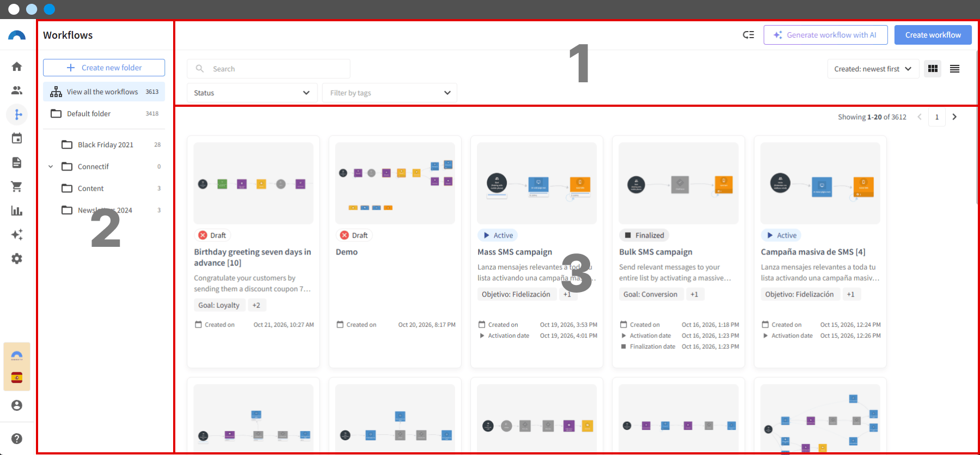Open the calendar icon in sidebar
This screenshot has height=455, width=980.
(17, 138)
